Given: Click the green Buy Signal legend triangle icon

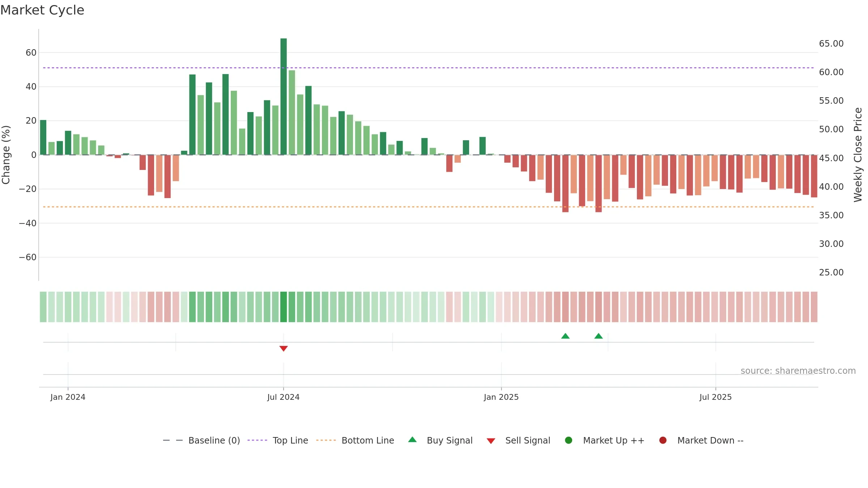Looking at the screenshot, I should coord(412,440).
